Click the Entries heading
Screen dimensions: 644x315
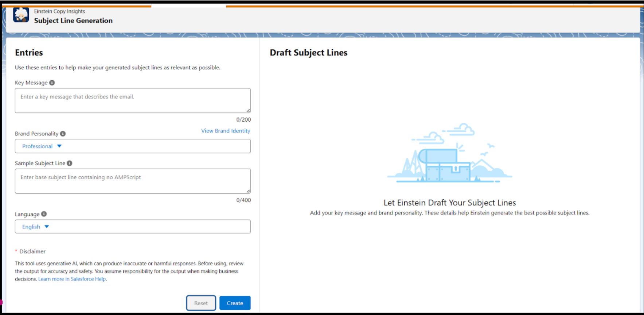click(29, 53)
